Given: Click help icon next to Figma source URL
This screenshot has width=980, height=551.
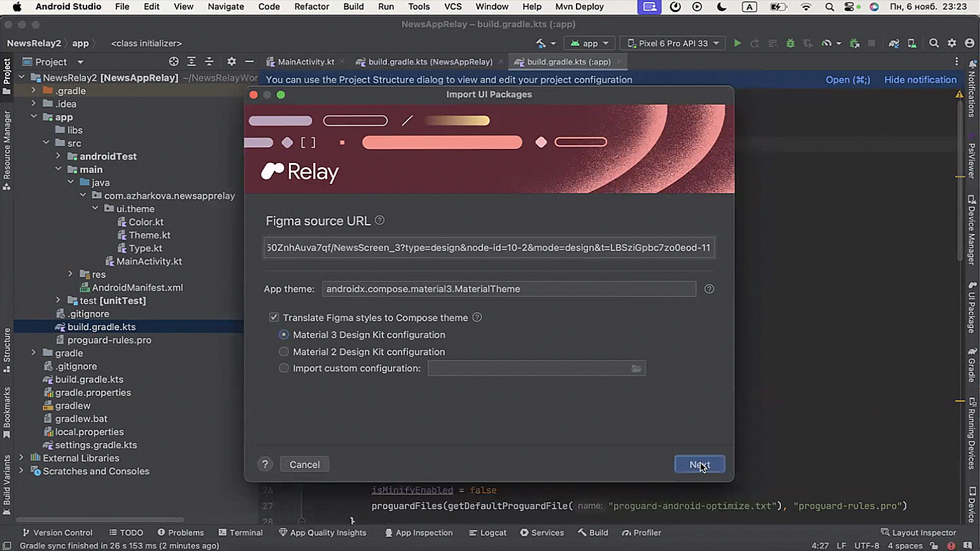Looking at the screenshot, I should pos(380,220).
